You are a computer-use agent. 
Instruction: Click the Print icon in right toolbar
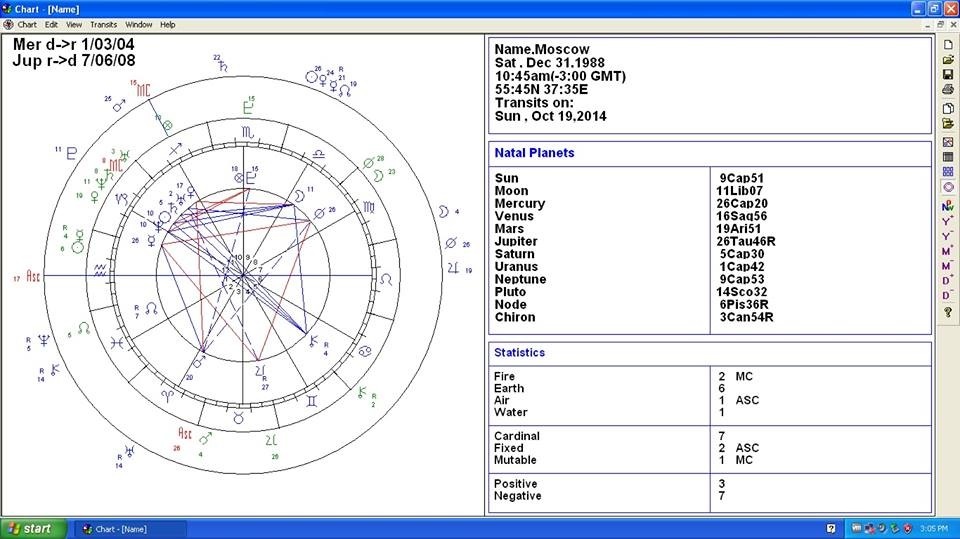(948, 90)
